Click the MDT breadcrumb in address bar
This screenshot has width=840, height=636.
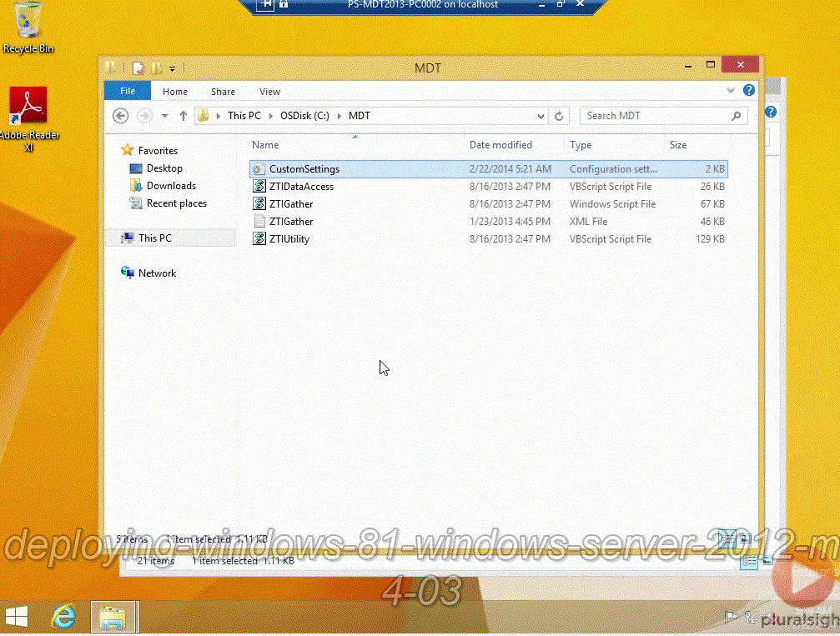tap(359, 116)
